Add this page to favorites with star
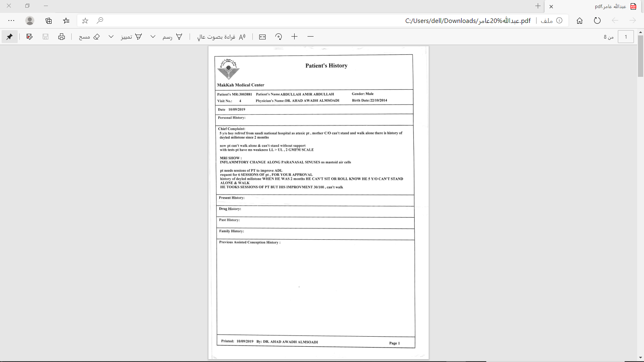This screenshot has width=644, height=362. click(85, 21)
